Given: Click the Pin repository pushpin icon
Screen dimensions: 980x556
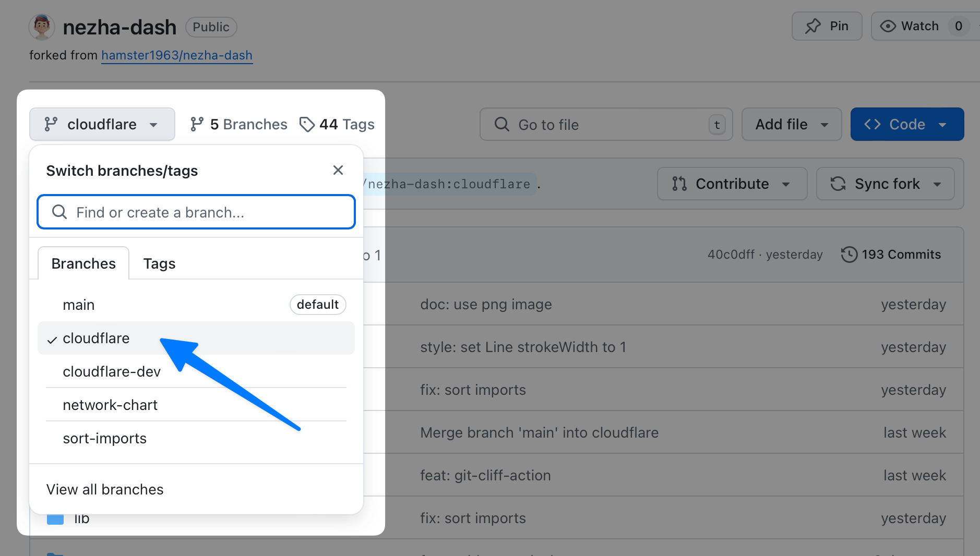Looking at the screenshot, I should pos(813,26).
